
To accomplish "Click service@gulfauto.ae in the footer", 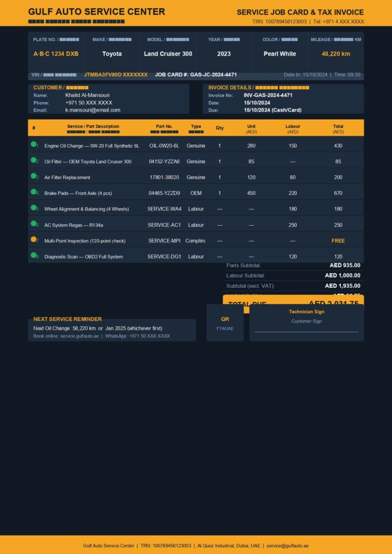I will [288, 546].
